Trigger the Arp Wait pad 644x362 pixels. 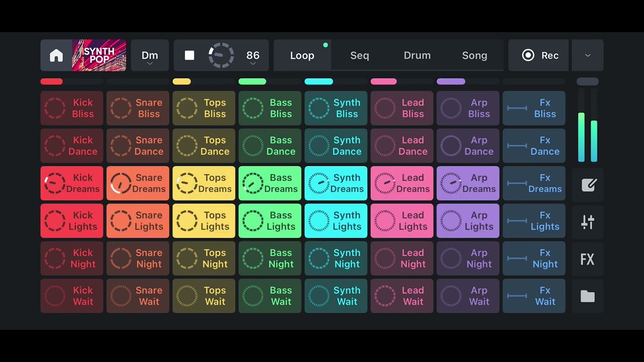pyautogui.click(x=468, y=296)
